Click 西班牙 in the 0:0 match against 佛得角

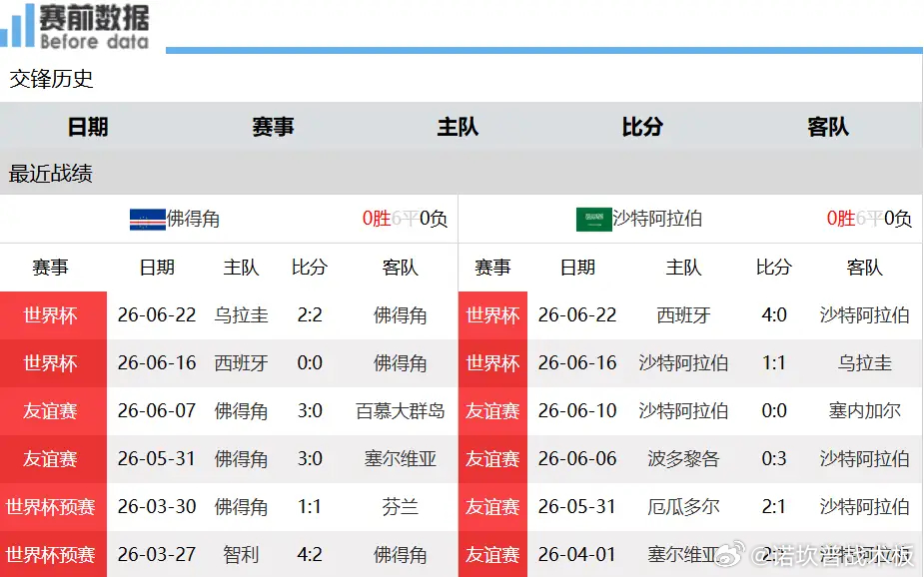pyautogui.click(x=241, y=362)
